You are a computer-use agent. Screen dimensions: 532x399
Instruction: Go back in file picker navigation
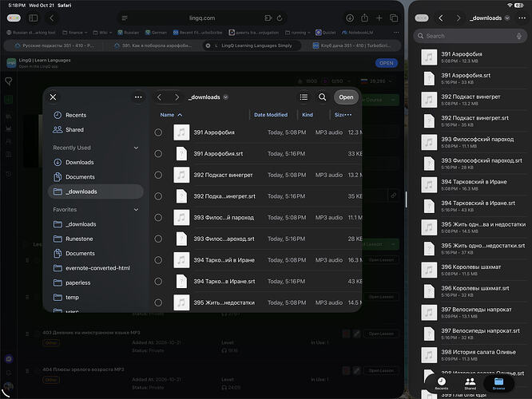[159, 97]
